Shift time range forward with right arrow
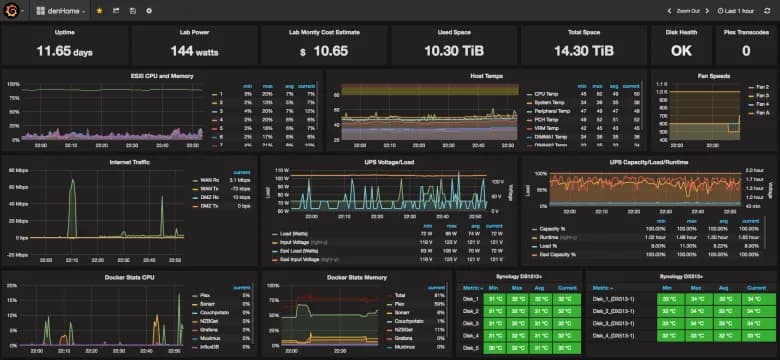Image resolution: width=780 pixels, height=360 pixels. pos(707,11)
